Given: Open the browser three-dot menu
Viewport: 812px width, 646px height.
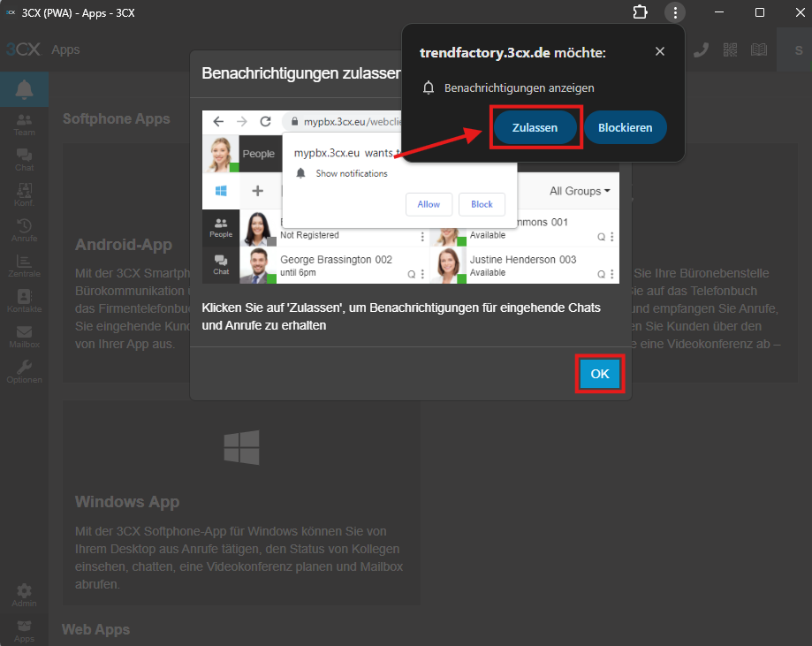Looking at the screenshot, I should click(x=675, y=12).
